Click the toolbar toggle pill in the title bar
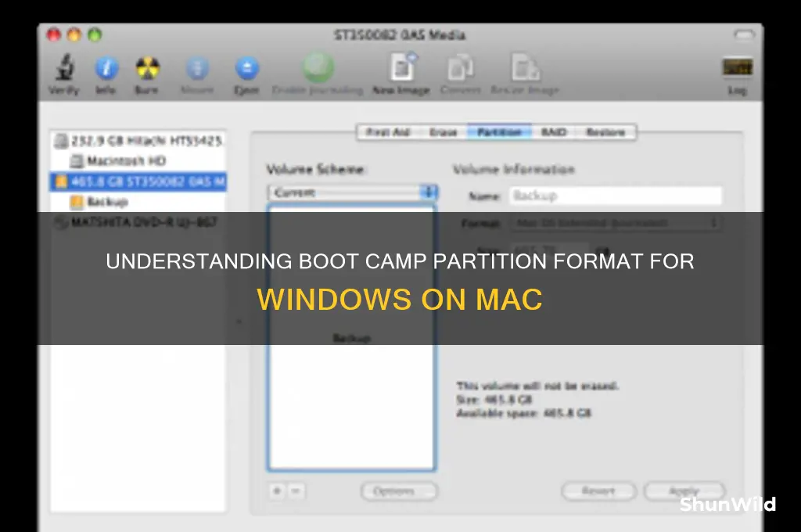The image size is (801, 532). tap(745, 34)
